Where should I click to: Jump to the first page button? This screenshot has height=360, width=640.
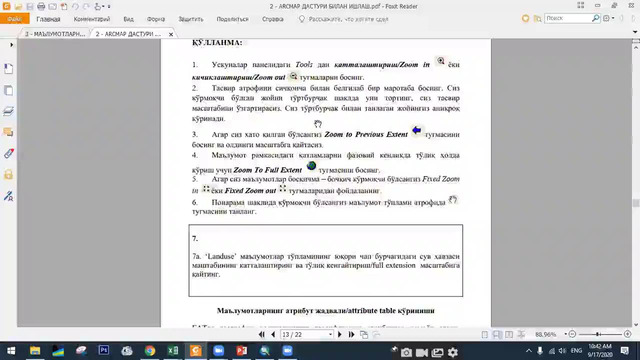click(262, 335)
